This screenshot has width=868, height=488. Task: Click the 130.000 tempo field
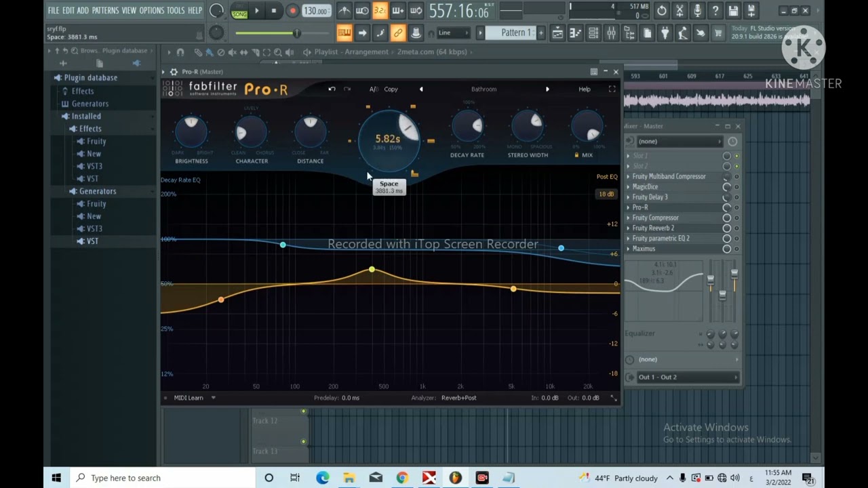(x=315, y=11)
